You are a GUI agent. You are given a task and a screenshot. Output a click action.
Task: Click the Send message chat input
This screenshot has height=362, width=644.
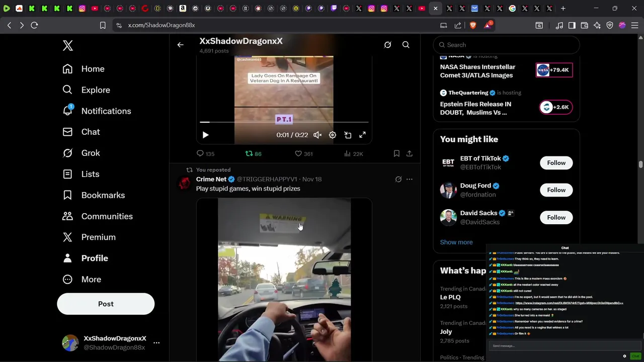click(565, 346)
